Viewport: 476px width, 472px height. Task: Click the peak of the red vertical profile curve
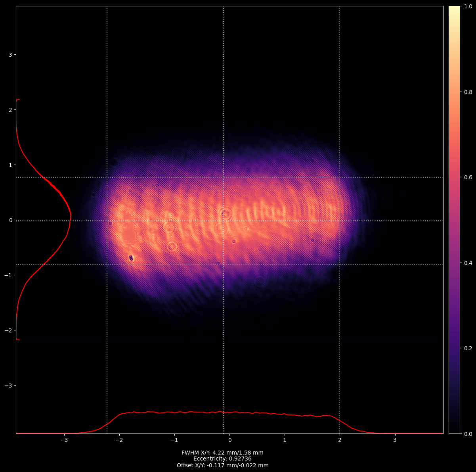(x=71, y=217)
